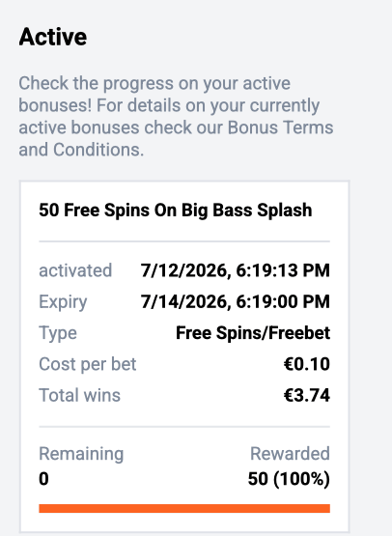Image resolution: width=392 pixels, height=536 pixels.
Task: Click the Cost per bet label
Action: click(x=88, y=364)
